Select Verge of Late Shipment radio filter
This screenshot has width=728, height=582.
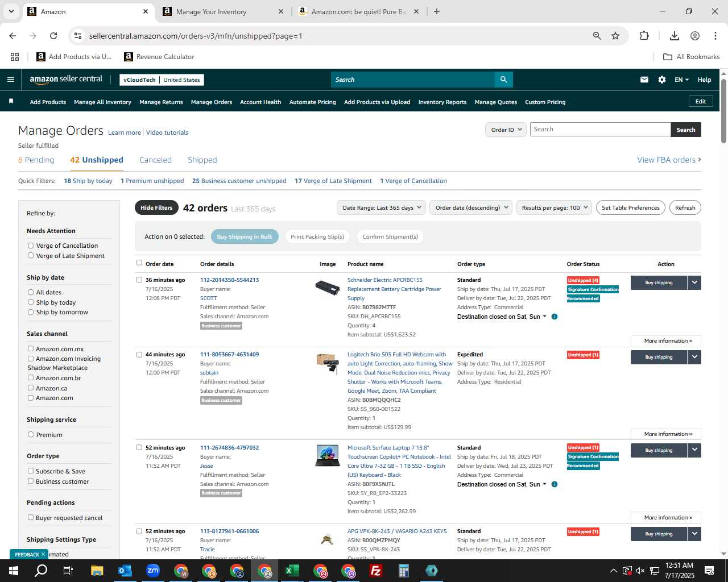(x=31, y=256)
